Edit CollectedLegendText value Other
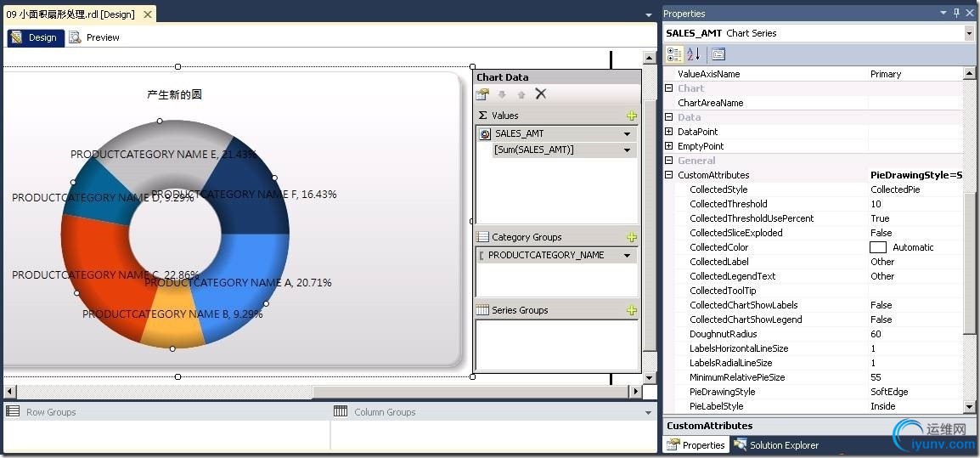This screenshot has width=980, height=458. tap(882, 276)
